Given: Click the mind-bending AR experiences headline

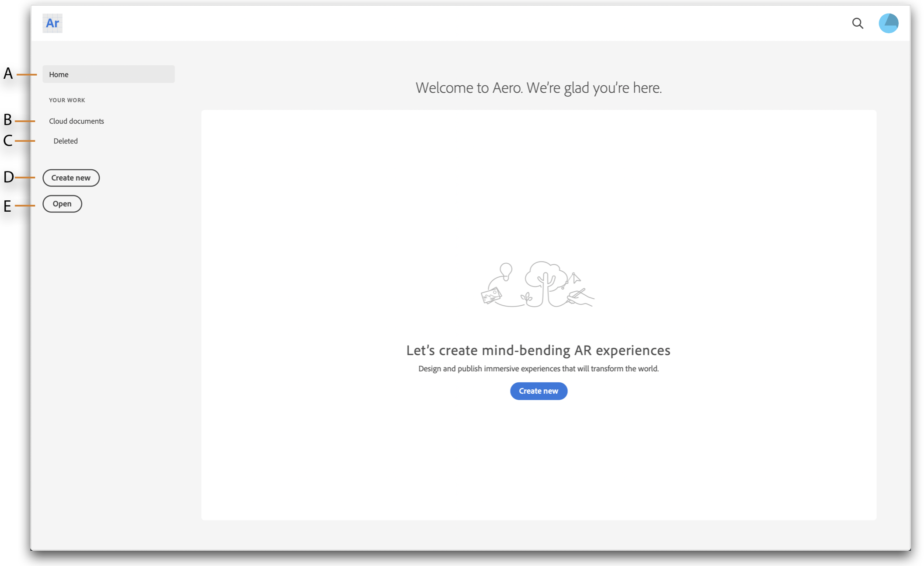Looking at the screenshot, I should [538, 350].
